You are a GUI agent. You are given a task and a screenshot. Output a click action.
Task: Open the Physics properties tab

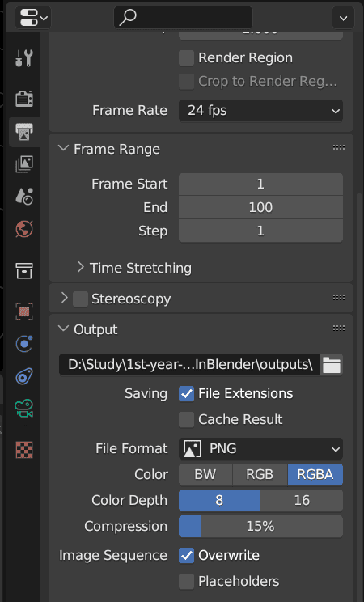[x=24, y=344]
